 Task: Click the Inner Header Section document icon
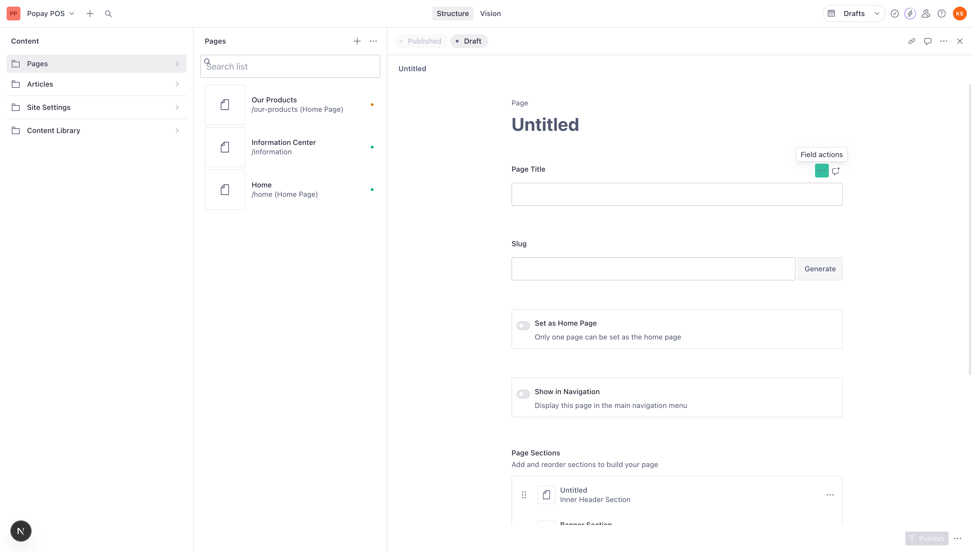546,495
